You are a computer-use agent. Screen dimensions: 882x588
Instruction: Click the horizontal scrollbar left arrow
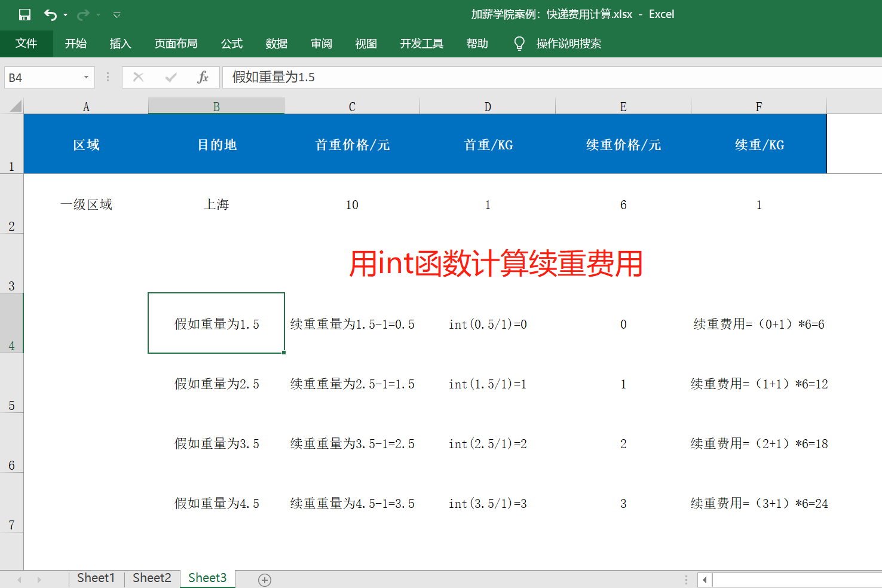705,580
